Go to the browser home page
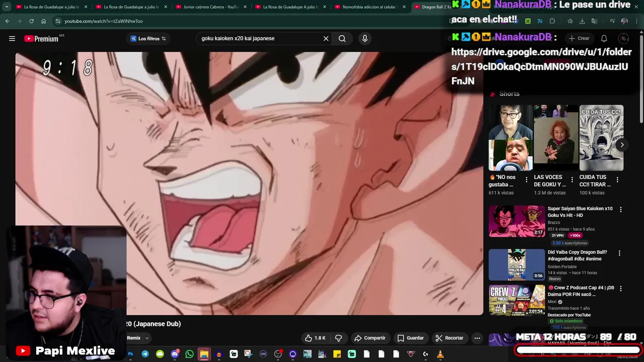This screenshot has height=362, width=644. coord(43,21)
